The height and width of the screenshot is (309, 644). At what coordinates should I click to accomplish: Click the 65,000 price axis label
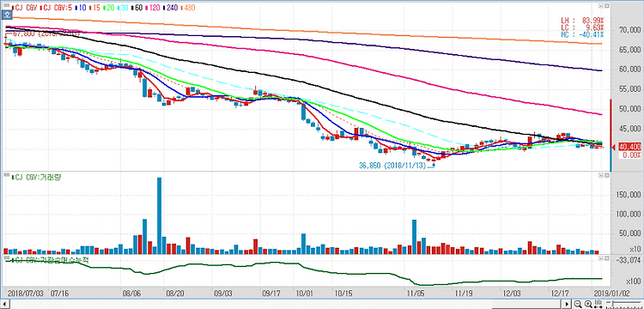[629, 50]
